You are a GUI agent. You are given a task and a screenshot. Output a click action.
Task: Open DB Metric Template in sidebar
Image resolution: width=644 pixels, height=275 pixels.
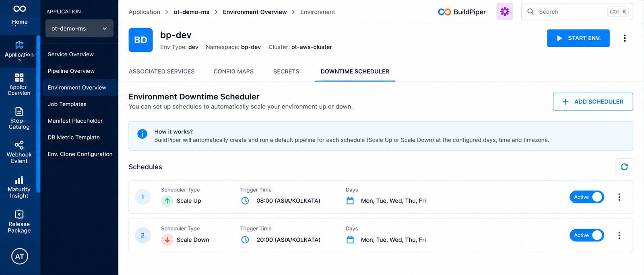73,137
